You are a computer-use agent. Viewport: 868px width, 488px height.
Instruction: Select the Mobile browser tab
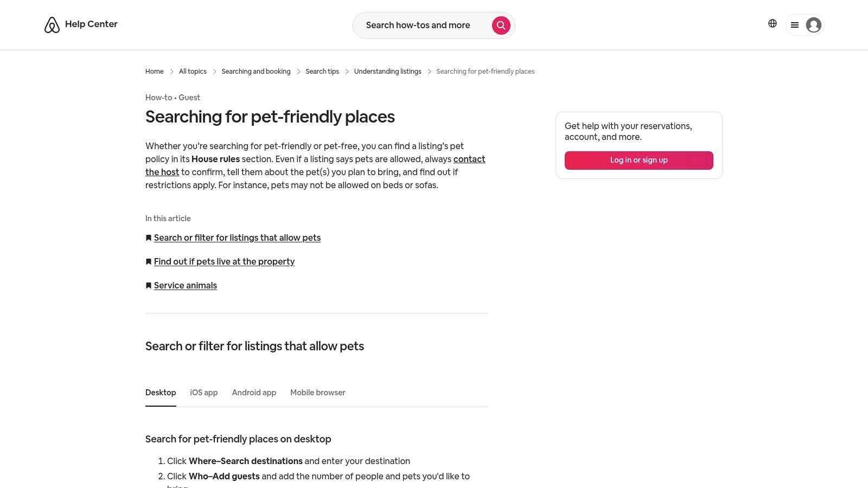pyautogui.click(x=318, y=393)
